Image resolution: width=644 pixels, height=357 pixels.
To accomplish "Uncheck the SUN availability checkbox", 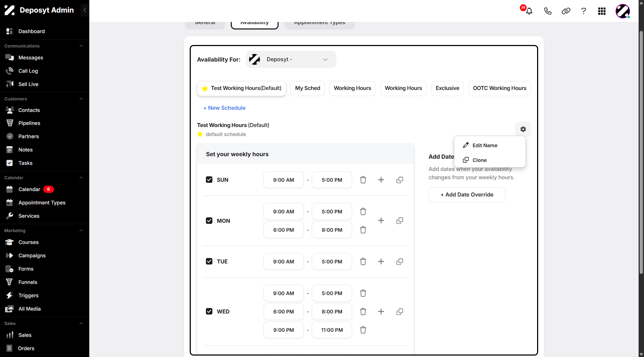I will 209,180.
